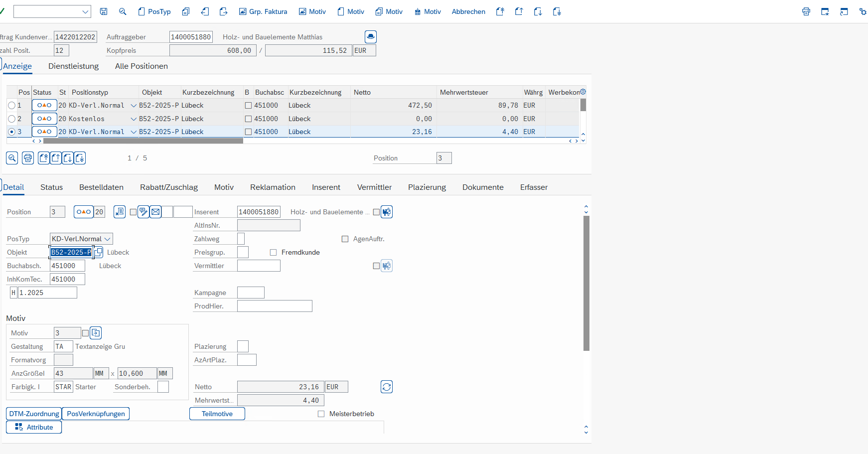
Task: Toggle the Fremdkunde checkbox
Action: point(273,252)
